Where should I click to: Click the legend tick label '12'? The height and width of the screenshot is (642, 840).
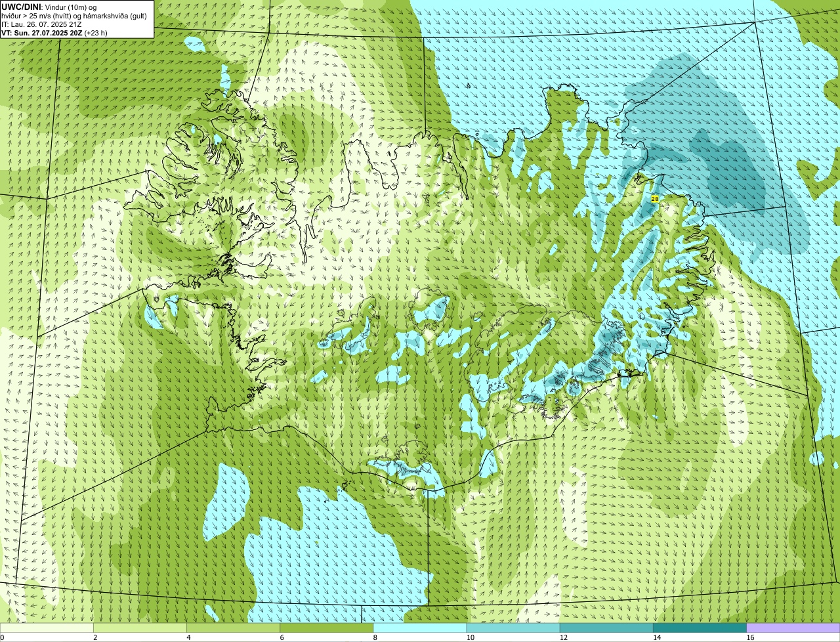pos(563,637)
